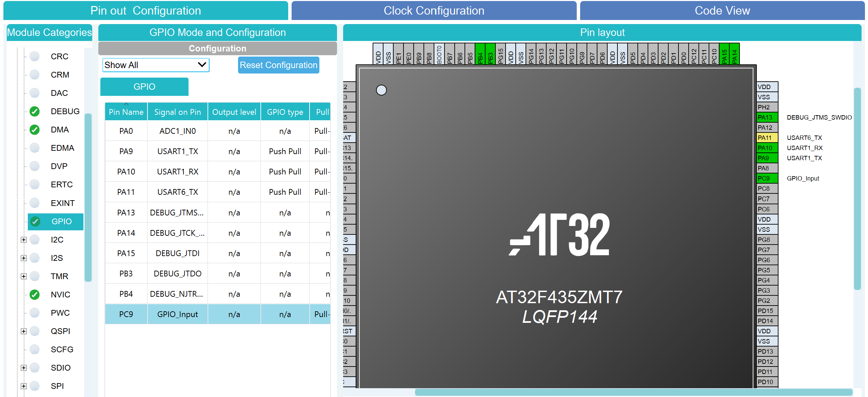The image size is (868, 397).
Task: Click Reset Configuration button
Action: click(278, 65)
